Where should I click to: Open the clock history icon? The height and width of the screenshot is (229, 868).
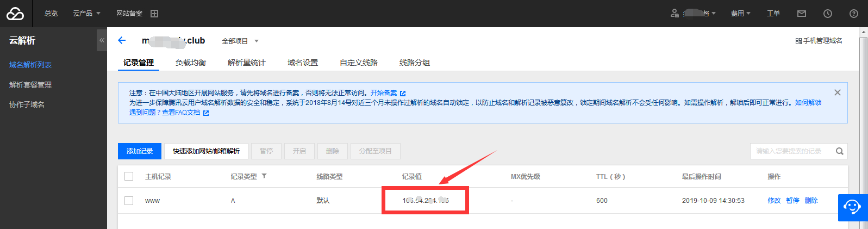point(828,14)
